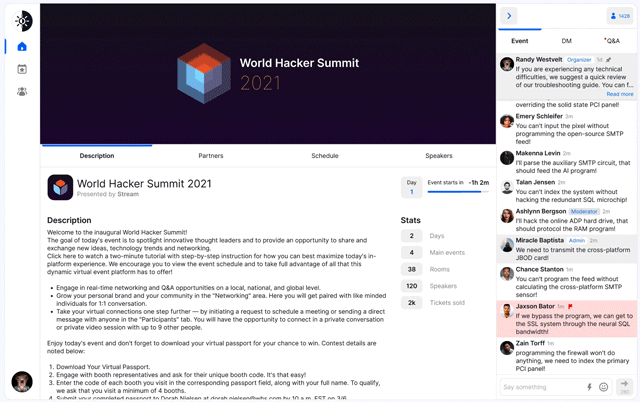Image resolution: width=640 pixels, height=402 pixels.
Task: Open Emery Schleifer's avatar
Action: [x=507, y=121]
